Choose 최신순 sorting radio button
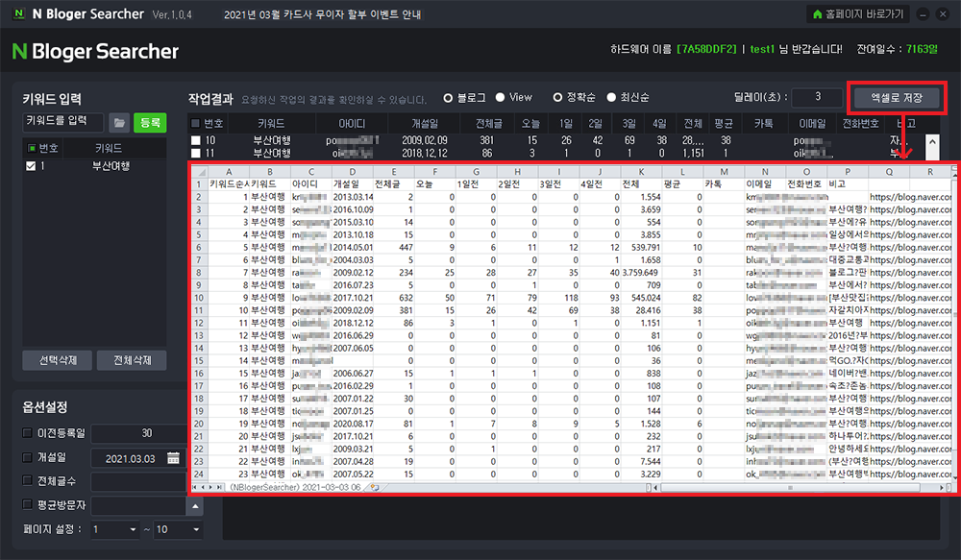This screenshot has width=961, height=560. 611,97
